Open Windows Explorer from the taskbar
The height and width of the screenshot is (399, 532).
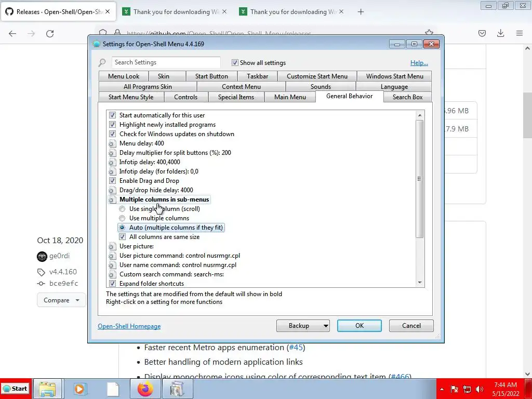pyautogui.click(x=47, y=389)
